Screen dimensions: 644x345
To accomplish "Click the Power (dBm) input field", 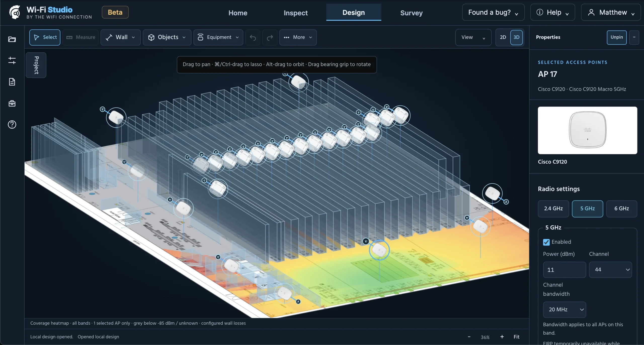I will point(565,270).
